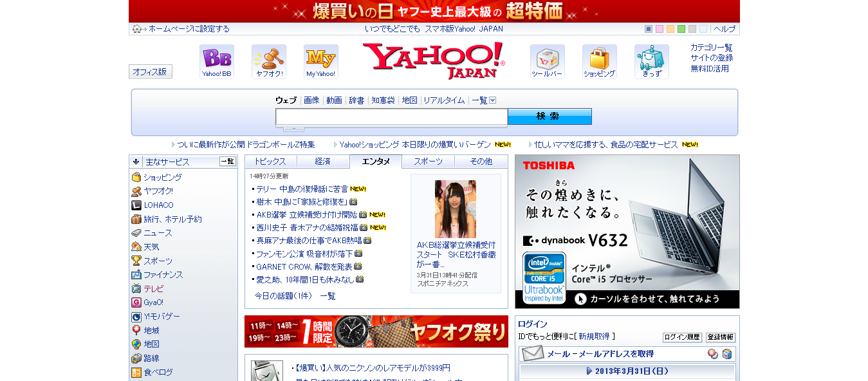Open the 一覧 button in 主なサービス header
Viewport: 868px width, 381px height.
click(x=228, y=162)
